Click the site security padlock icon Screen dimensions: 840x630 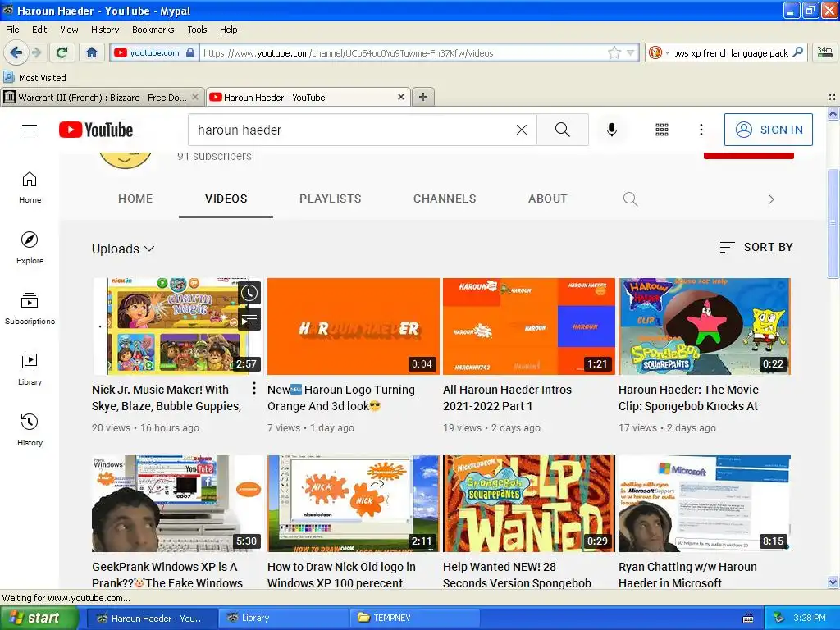tap(190, 52)
